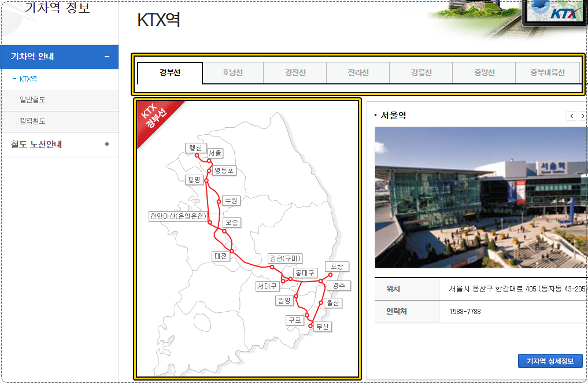Image resolution: width=588 pixels, height=384 pixels.
Task: Select 구포 station label on map
Action: 295,320
